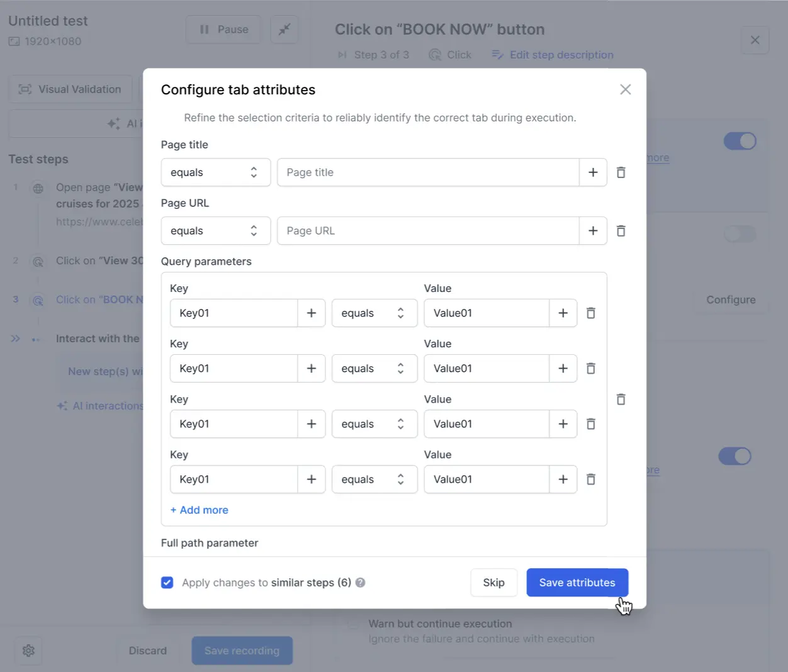This screenshot has width=788, height=672.
Task: Click plus beside second query Value01 field
Action: [563, 369]
